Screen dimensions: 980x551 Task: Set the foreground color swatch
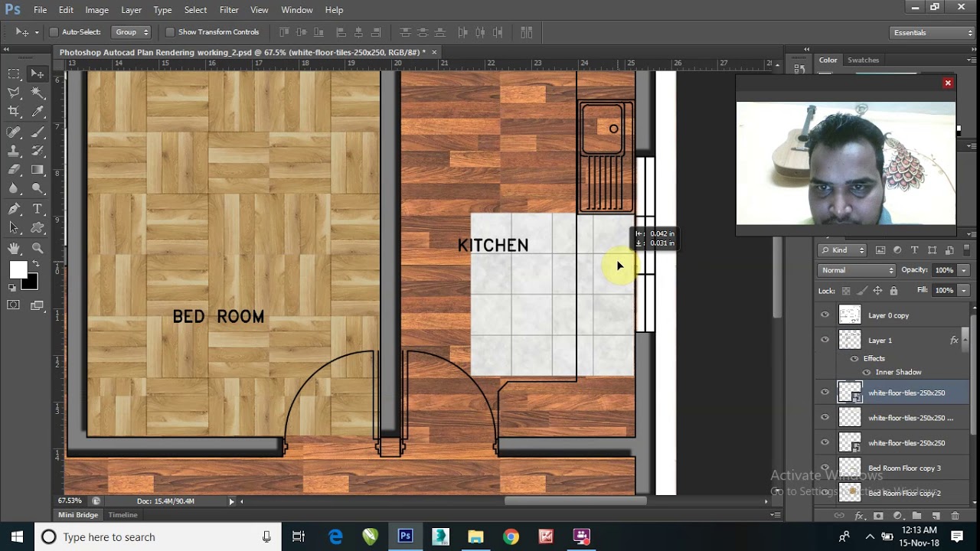[x=18, y=269]
